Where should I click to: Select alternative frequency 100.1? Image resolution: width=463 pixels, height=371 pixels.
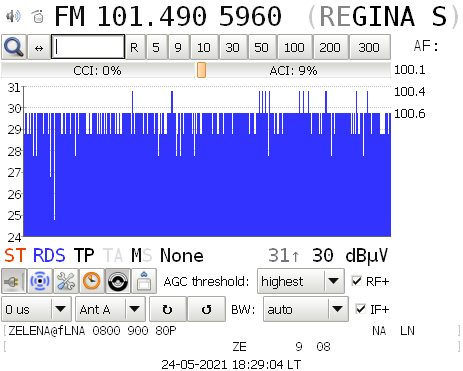pos(410,70)
